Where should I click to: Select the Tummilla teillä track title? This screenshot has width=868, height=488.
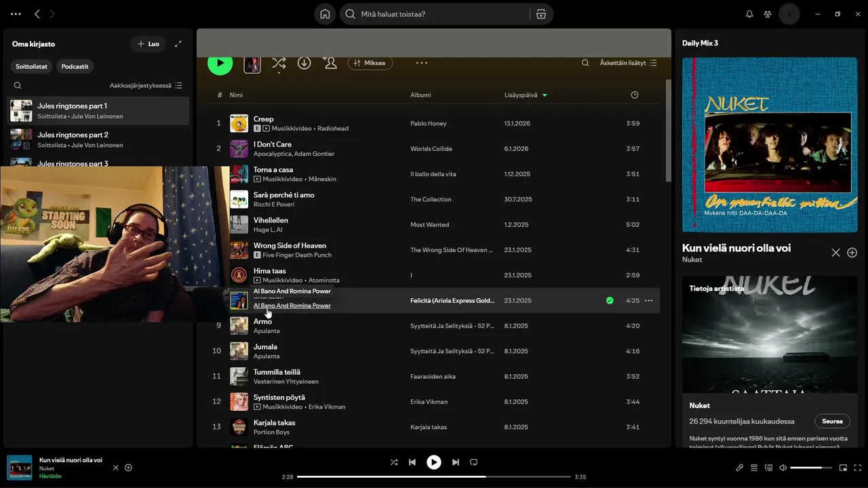pyautogui.click(x=277, y=372)
